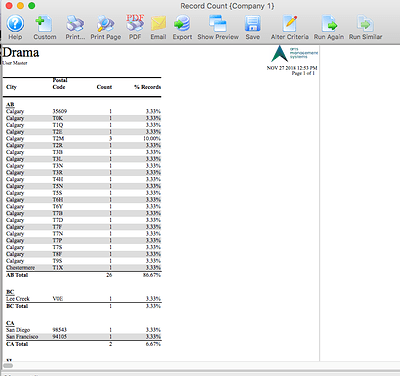Click the Drama report title
Image resolution: width=400 pixels, height=376 pixels.
(21, 52)
